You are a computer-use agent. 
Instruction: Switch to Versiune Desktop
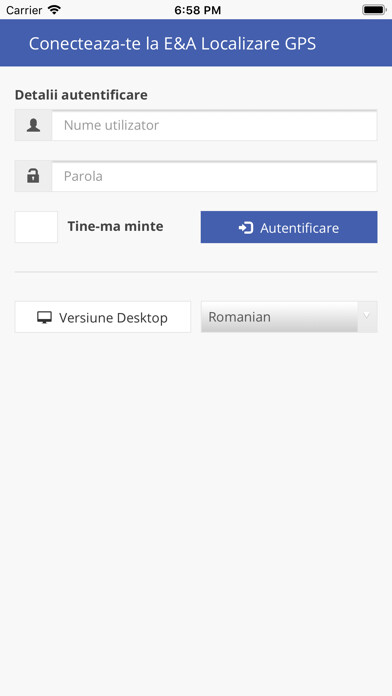click(x=103, y=317)
